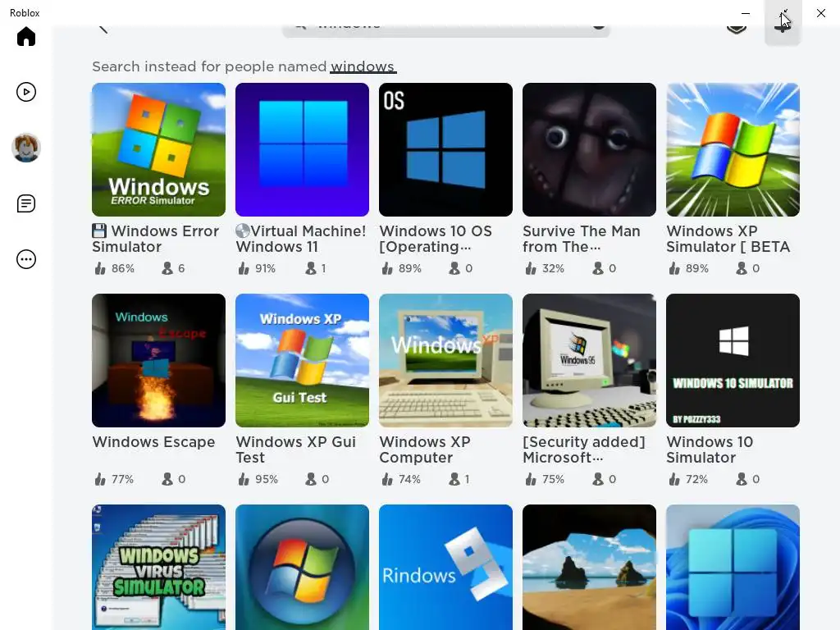Click player icon under Virtual Machine game
The image size is (840, 630).
click(311, 268)
